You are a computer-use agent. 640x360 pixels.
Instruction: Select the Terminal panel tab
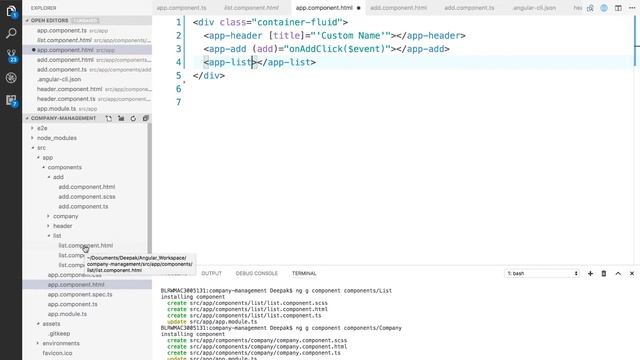click(x=304, y=273)
